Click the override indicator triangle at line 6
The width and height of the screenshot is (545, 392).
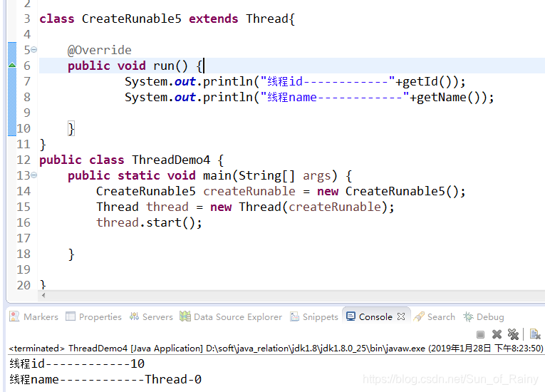coord(12,65)
